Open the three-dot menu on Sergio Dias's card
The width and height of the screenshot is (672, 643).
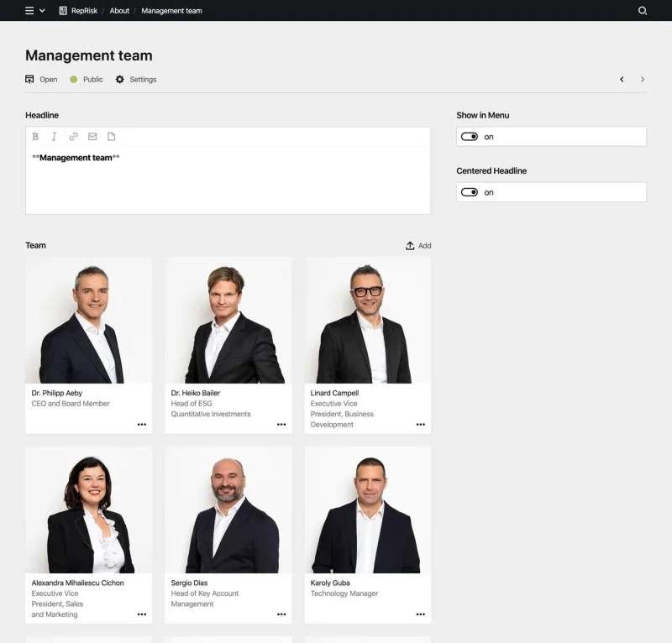click(282, 614)
